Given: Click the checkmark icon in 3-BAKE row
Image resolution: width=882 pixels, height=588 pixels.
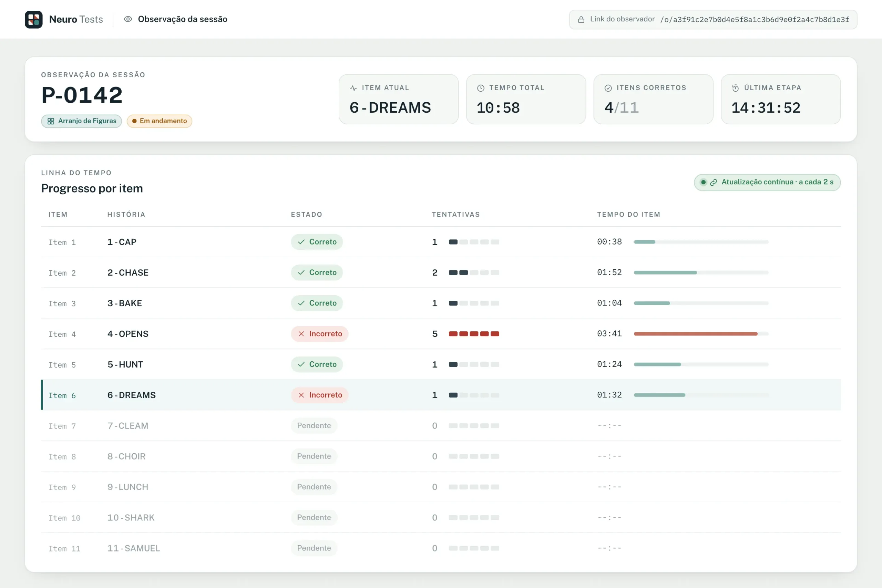Looking at the screenshot, I should tap(301, 303).
